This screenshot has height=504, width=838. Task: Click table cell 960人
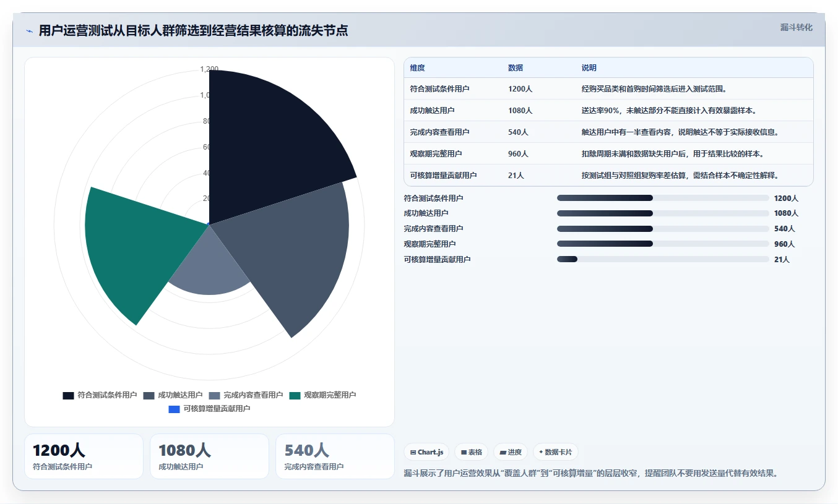click(518, 154)
